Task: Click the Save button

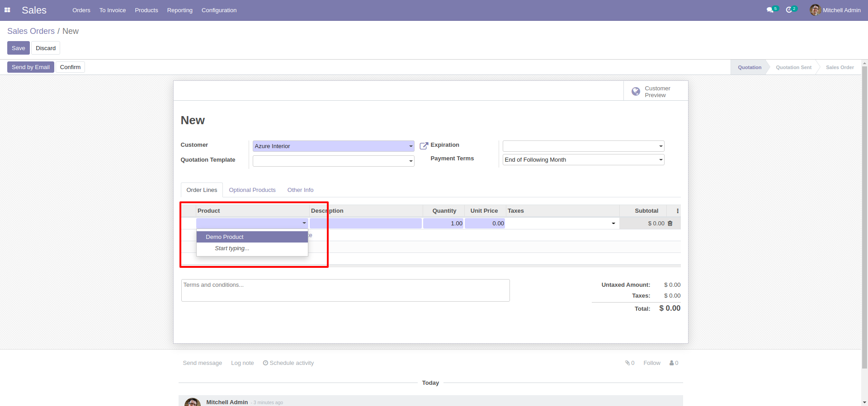Action: click(x=19, y=48)
